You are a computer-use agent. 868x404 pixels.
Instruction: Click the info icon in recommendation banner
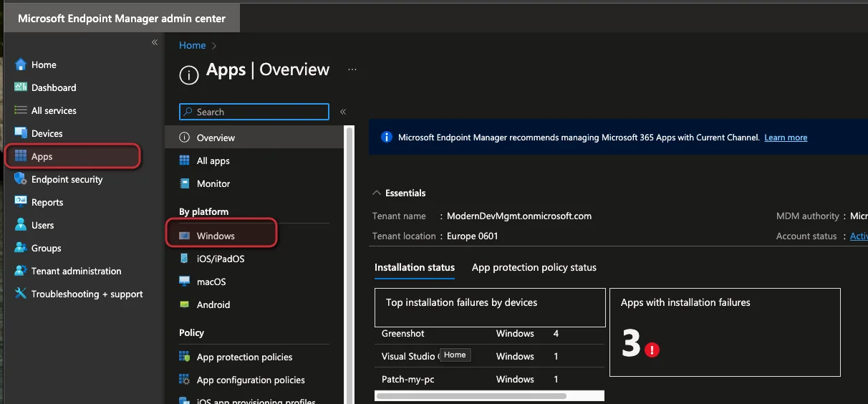[x=387, y=137]
